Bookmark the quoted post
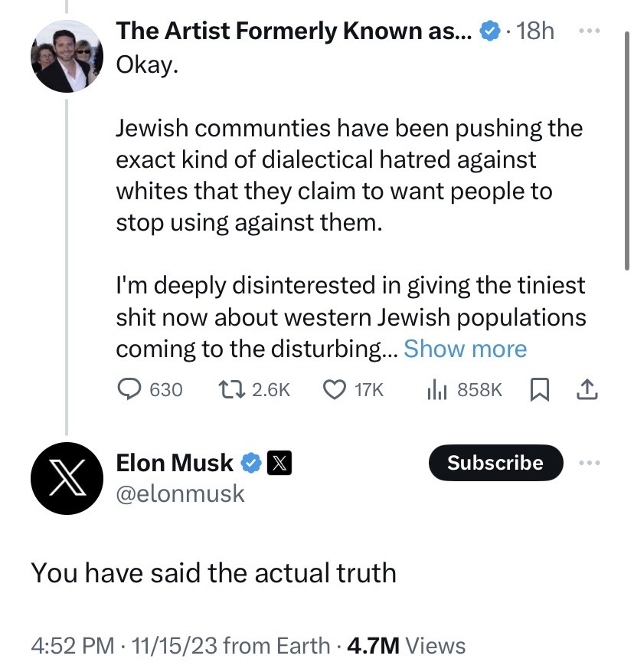 pos(540,390)
